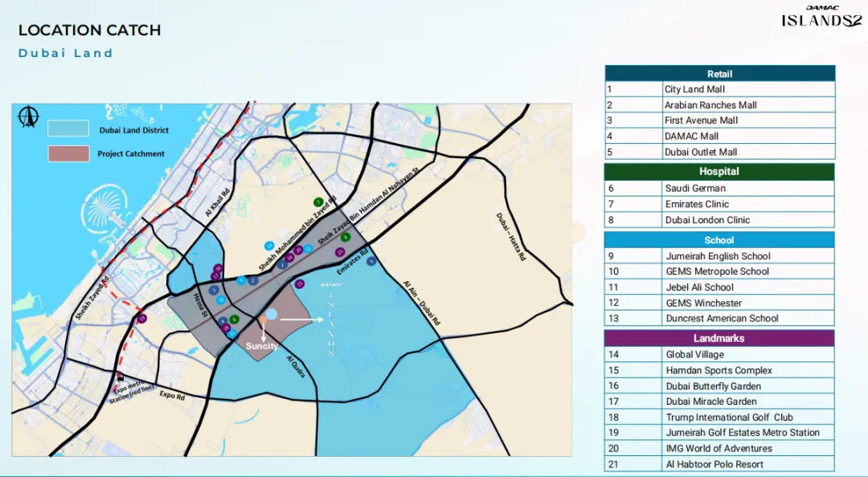
Task: Select green map marker 6
Action: coord(234,320)
